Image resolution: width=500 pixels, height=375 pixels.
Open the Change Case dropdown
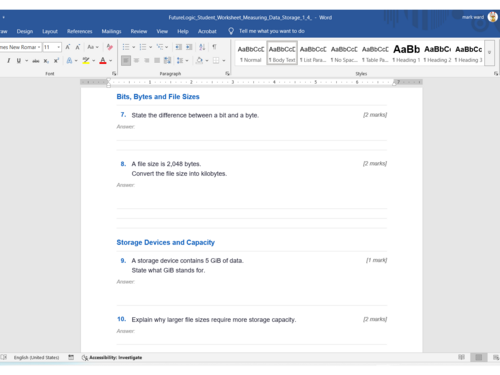(93, 47)
